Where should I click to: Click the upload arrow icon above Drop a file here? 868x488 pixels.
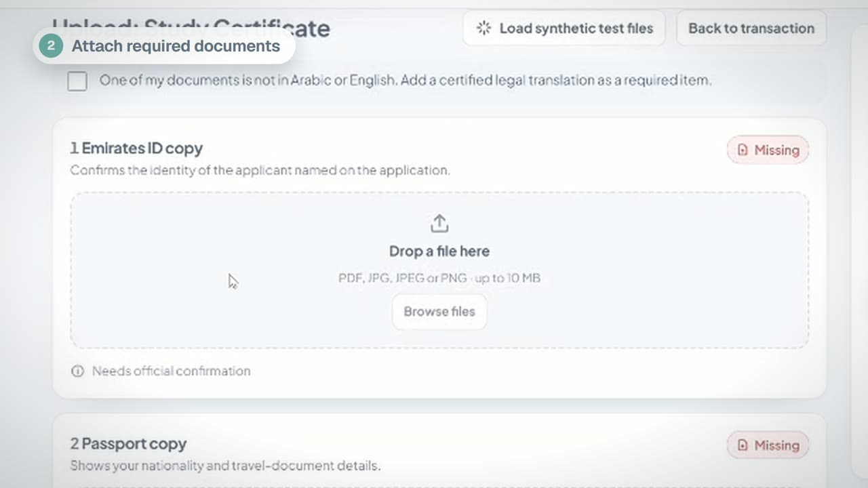click(439, 223)
